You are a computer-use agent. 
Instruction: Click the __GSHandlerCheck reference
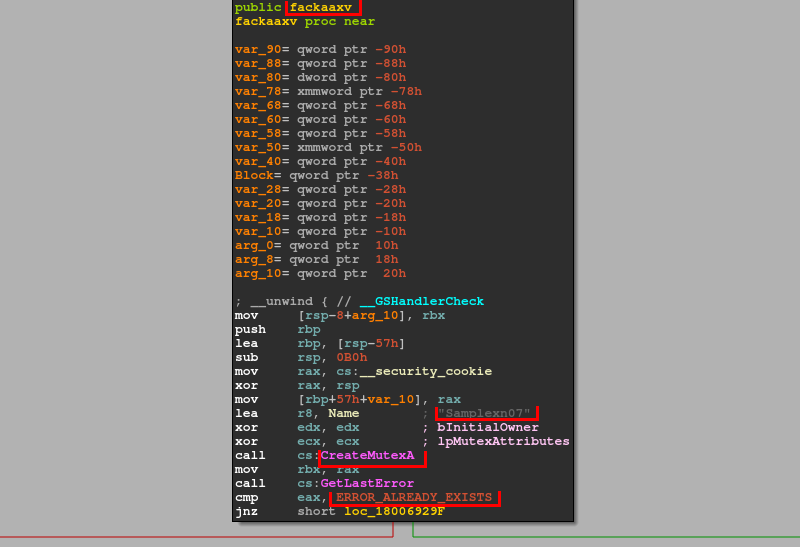421,301
